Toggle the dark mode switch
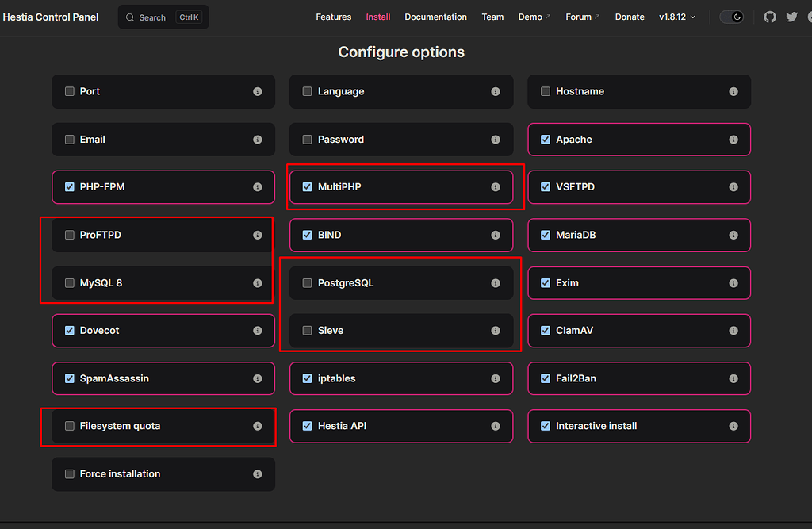The image size is (812, 529). (x=731, y=16)
